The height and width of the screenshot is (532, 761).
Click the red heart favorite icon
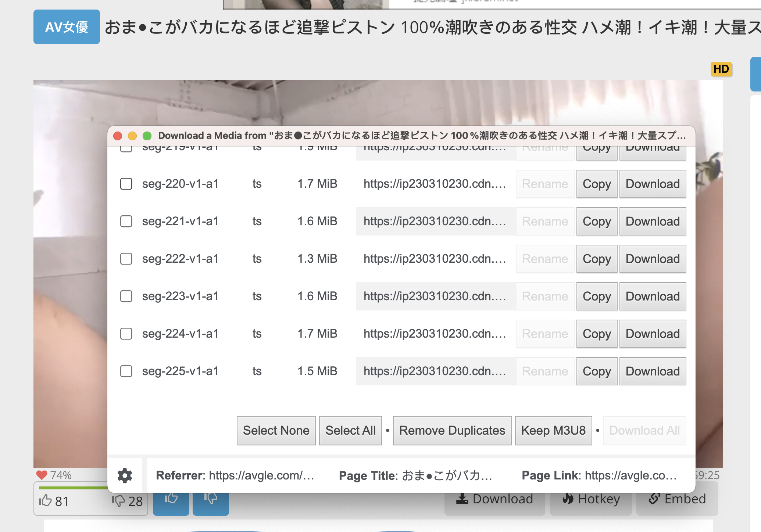pyautogui.click(x=42, y=475)
